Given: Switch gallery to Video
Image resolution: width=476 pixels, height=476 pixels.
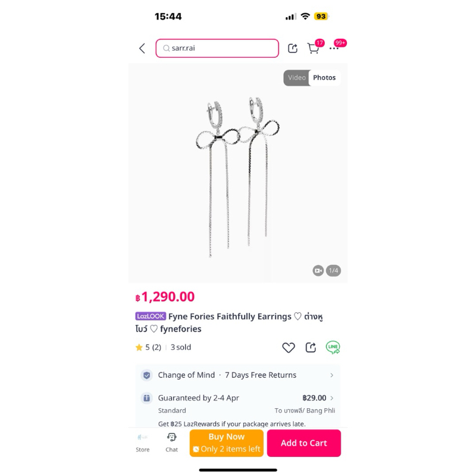Looking at the screenshot, I should [296, 78].
